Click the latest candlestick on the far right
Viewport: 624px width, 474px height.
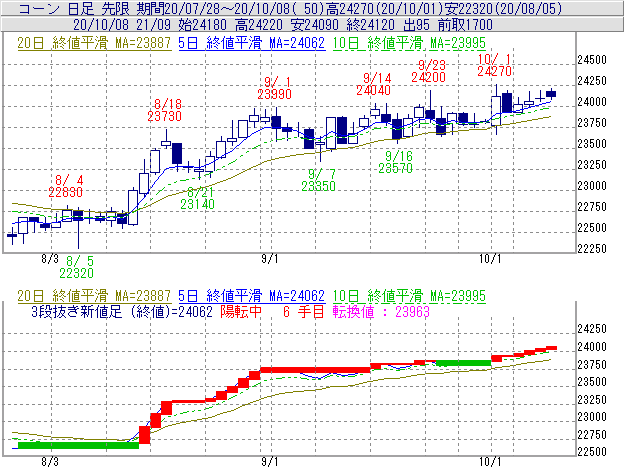click(x=551, y=94)
